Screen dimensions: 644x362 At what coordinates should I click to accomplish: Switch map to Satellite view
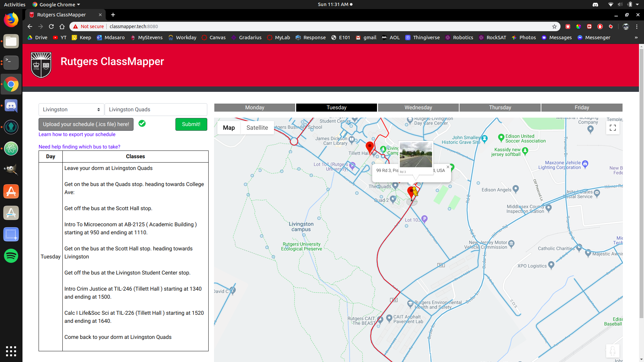point(257,128)
